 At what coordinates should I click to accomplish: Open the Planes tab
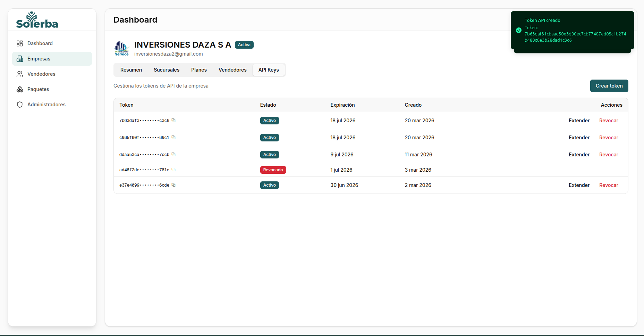(x=199, y=70)
